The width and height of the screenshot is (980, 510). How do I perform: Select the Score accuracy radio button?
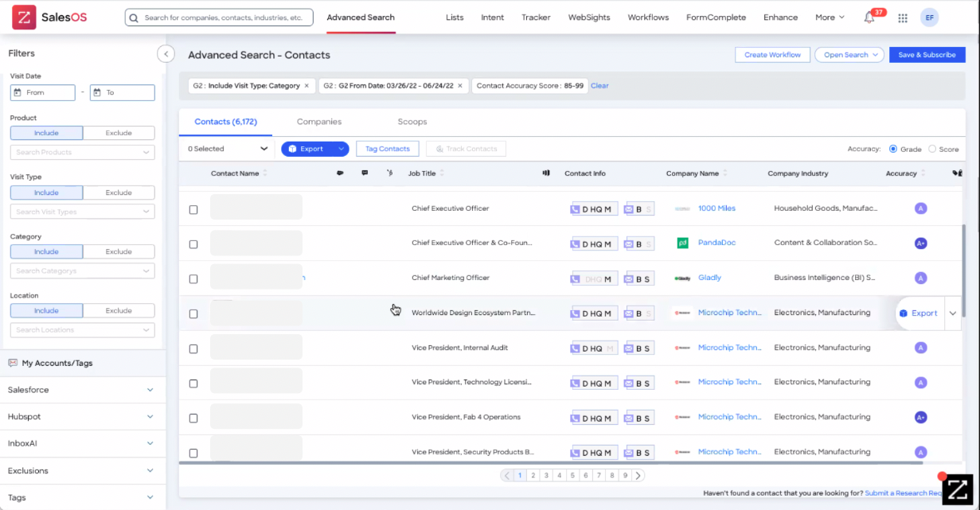click(x=932, y=149)
